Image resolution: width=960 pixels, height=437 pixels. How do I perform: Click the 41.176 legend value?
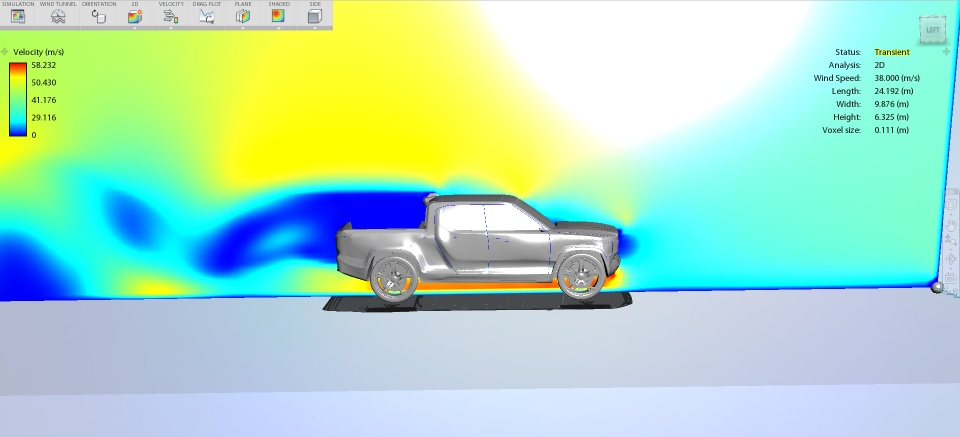pos(43,100)
